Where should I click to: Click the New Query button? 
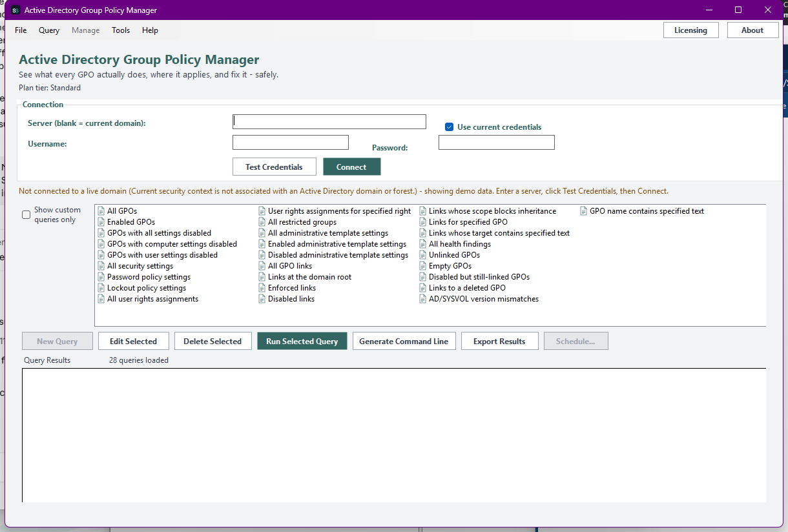57,341
